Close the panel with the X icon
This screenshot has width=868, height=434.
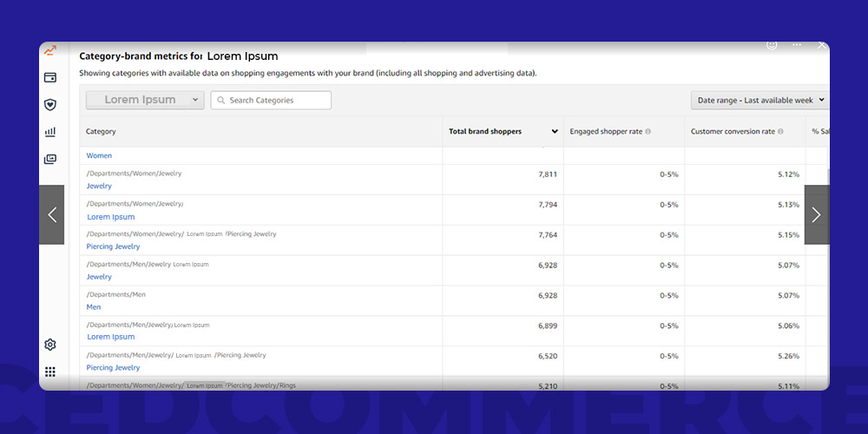[821, 45]
